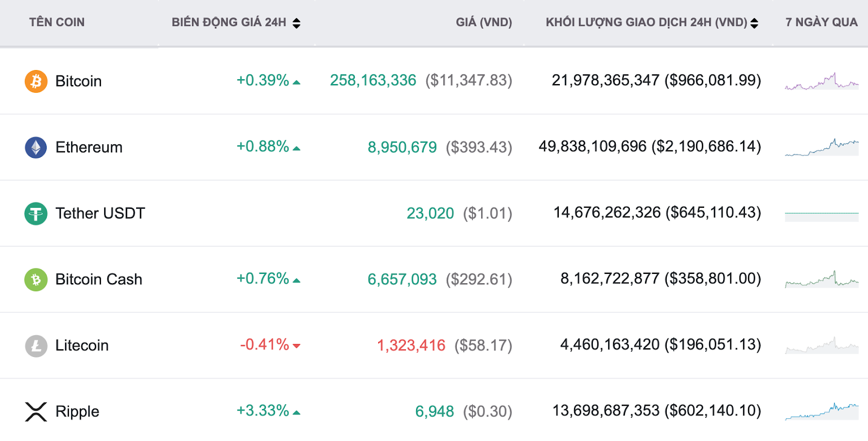This screenshot has width=868, height=441.
Task: Click the 7 NGÀY QUA column header
Action: click(821, 22)
